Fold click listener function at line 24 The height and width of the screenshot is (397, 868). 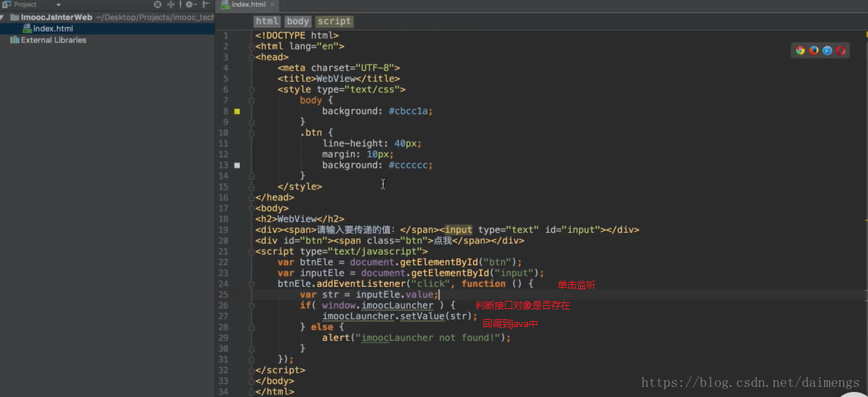coord(251,283)
